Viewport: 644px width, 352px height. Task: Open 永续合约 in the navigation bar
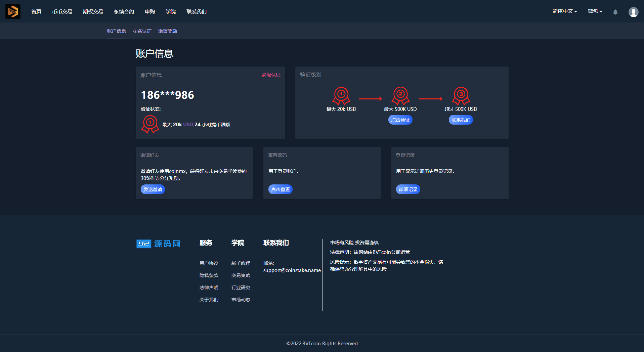(x=124, y=12)
